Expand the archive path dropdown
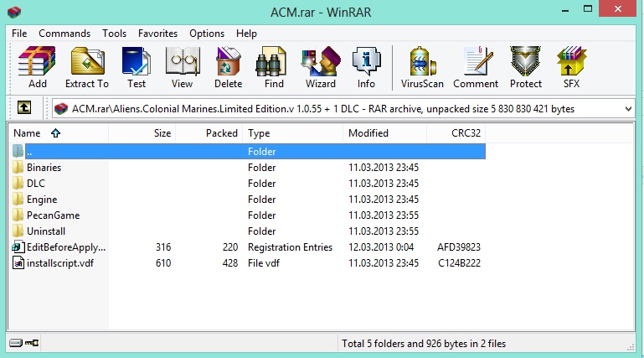Image resolution: width=644 pixels, height=358 pixels. point(628,108)
